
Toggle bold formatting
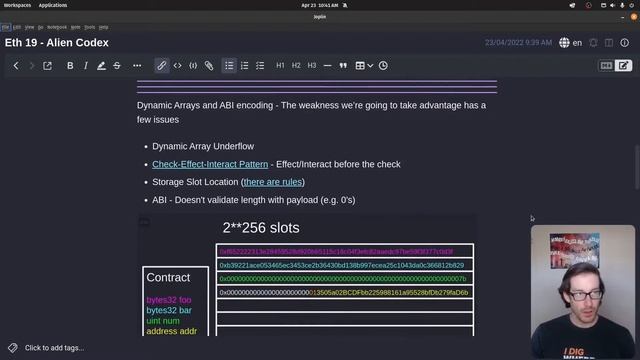[70, 66]
